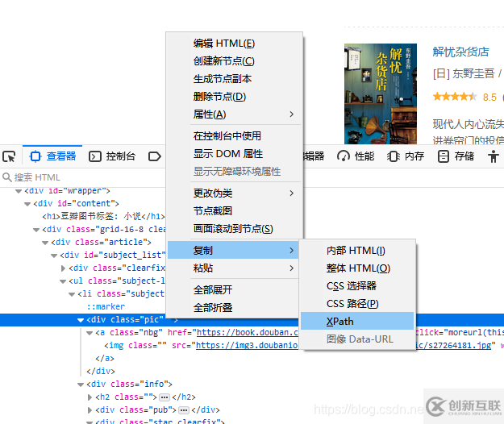Click the star rating icons
Image resolution: width=504 pixels, height=424 pixels.
[455, 97]
